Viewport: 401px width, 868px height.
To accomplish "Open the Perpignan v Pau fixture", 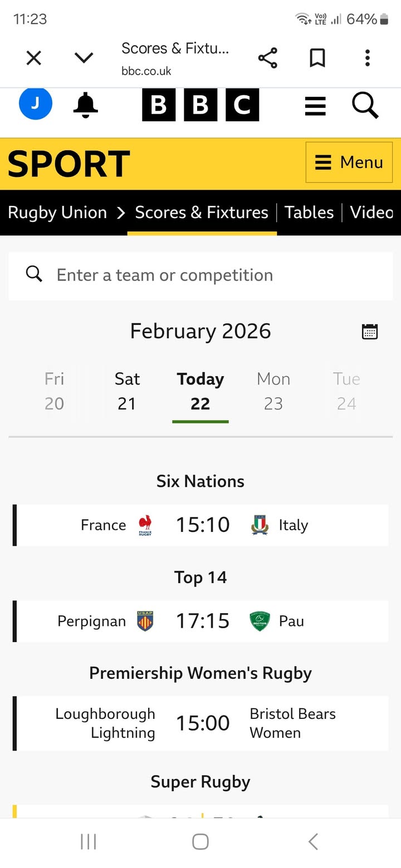I will (x=202, y=621).
